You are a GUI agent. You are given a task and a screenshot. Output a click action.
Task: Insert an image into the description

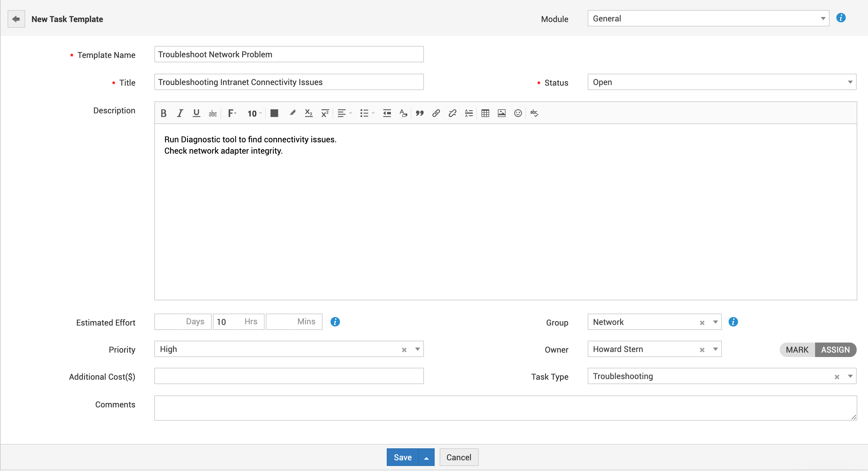point(501,113)
